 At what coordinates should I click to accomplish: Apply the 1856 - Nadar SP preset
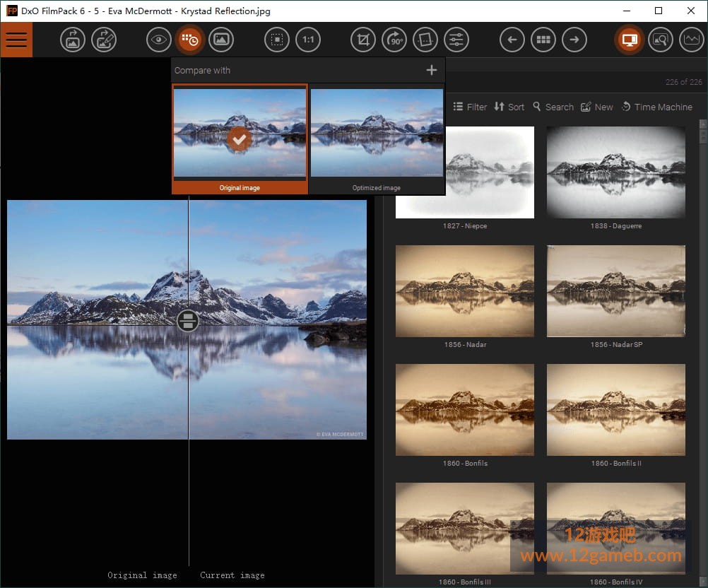pyautogui.click(x=616, y=297)
